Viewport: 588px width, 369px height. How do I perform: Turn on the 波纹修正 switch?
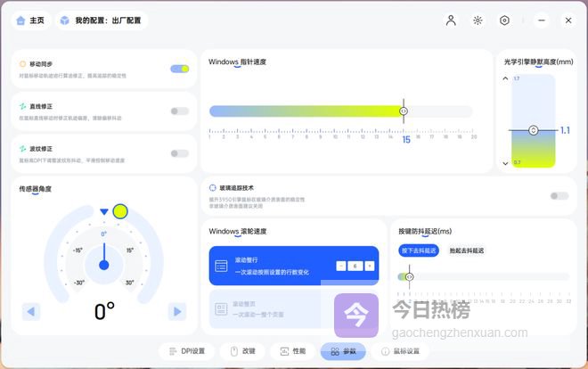(x=179, y=153)
